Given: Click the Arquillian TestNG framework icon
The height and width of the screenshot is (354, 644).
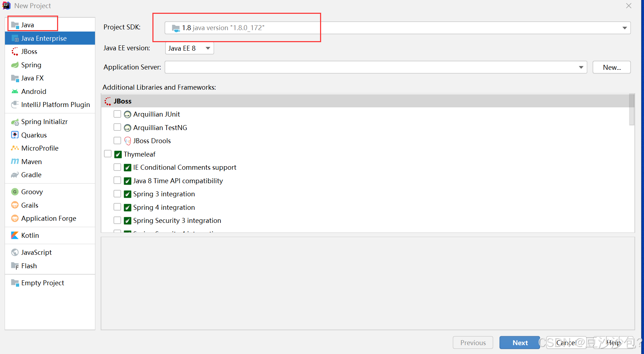Looking at the screenshot, I should 128,128.
